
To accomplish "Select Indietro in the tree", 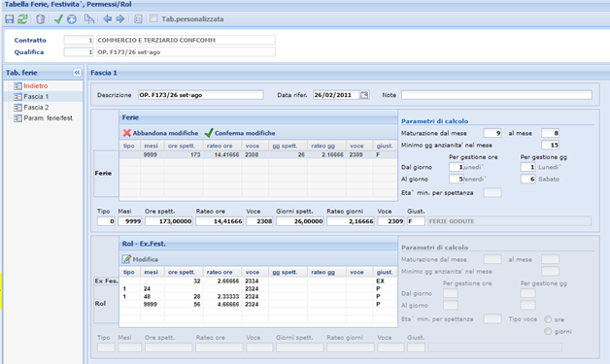I will coord(35,86).
